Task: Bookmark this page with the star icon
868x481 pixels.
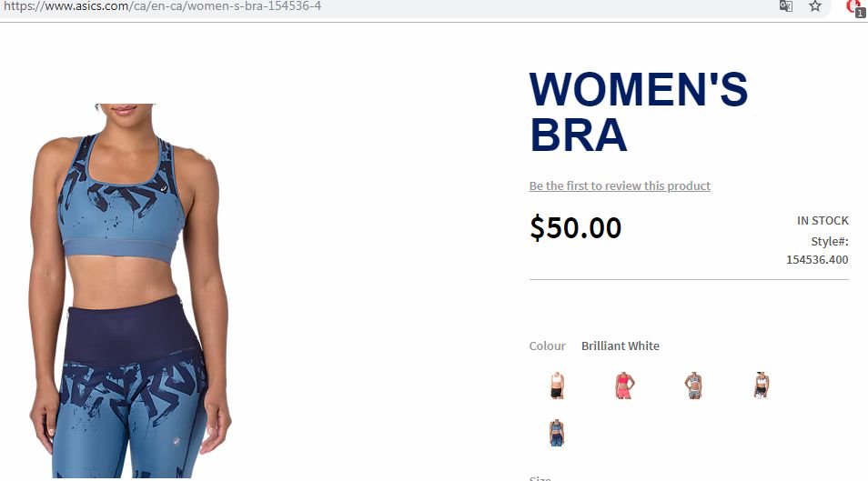Action: click(x=815, y=6)
